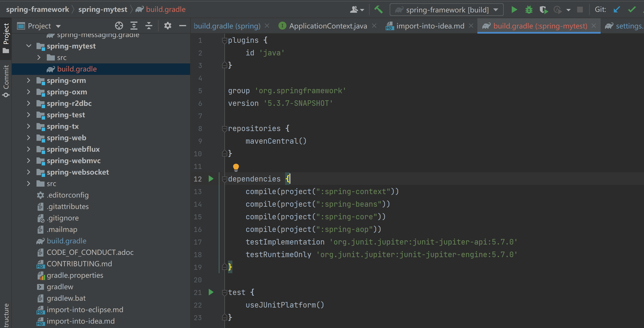Start debugging with the bug icon
644x328 pixels.
point(529,10)
